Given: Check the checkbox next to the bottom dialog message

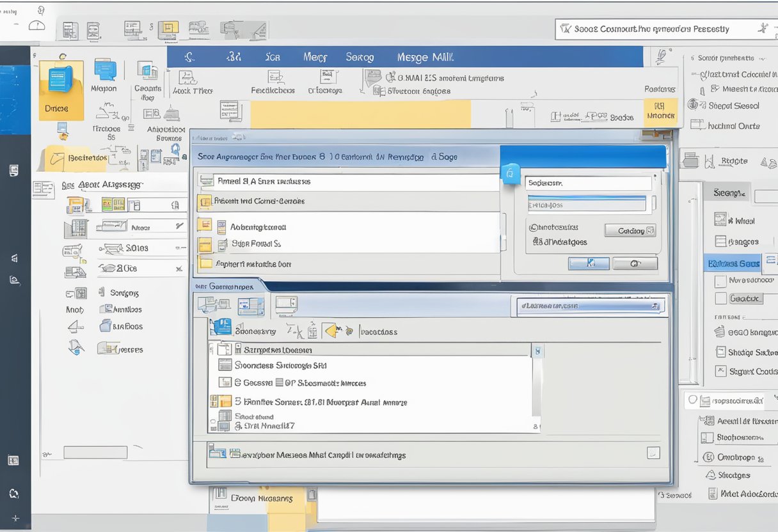Looking at the screenshot, I should coord(653,453).
